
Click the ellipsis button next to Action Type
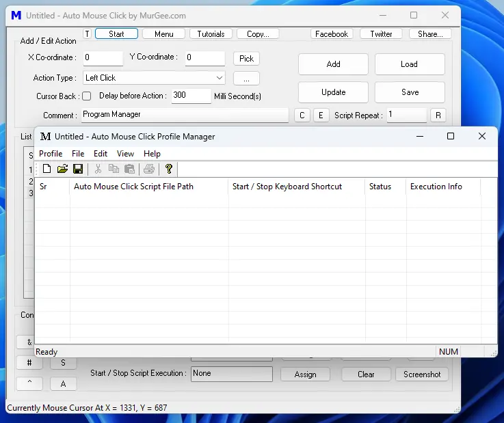[x=247, y=79]
